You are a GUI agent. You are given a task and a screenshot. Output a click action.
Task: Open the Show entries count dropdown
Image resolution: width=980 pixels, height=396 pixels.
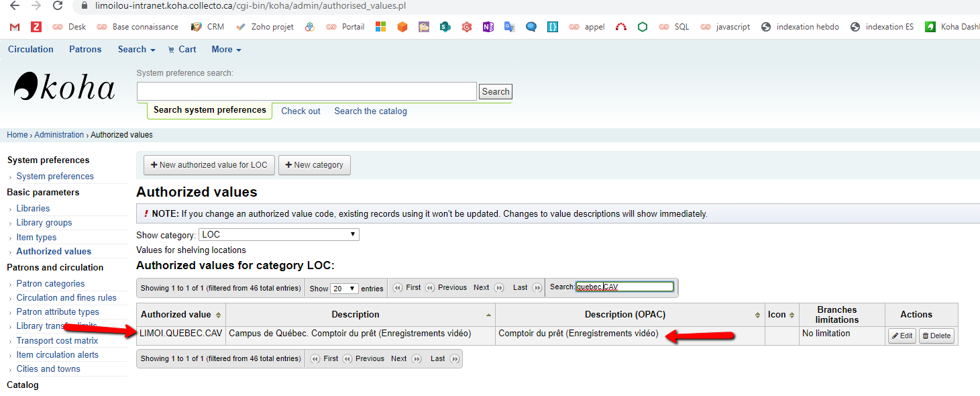point(344,289)
